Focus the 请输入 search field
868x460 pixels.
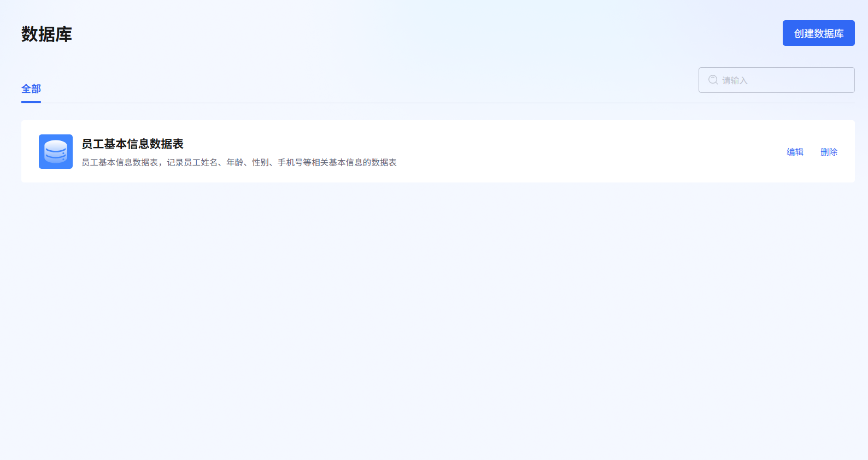tap(776, 80)
